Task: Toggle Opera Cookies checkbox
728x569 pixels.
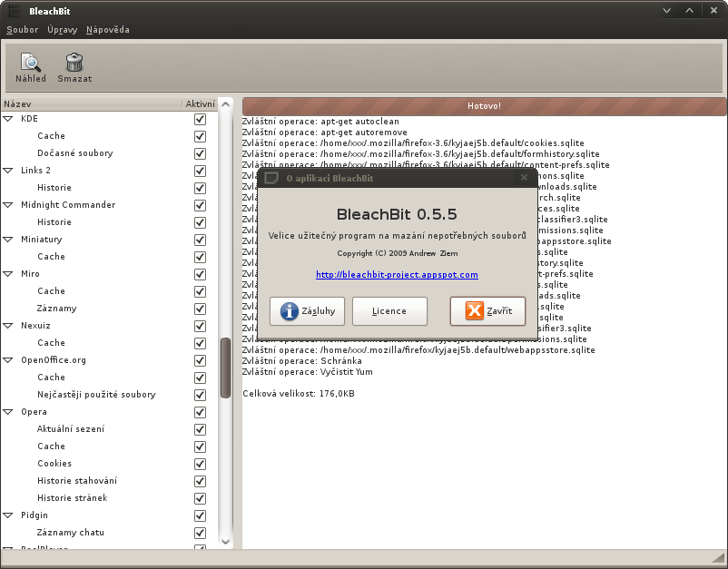Action: (x=200, y=464)
